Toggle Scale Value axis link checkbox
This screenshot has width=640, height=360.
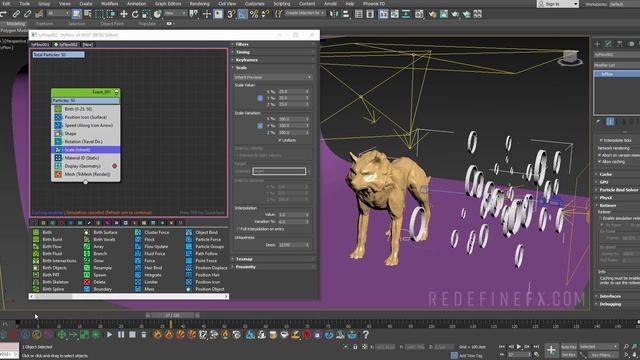(x=260, y=98)
